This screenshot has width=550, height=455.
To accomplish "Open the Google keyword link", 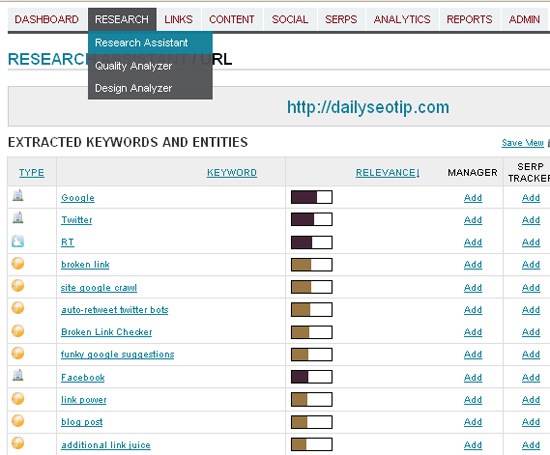I will tap(78, 198).
